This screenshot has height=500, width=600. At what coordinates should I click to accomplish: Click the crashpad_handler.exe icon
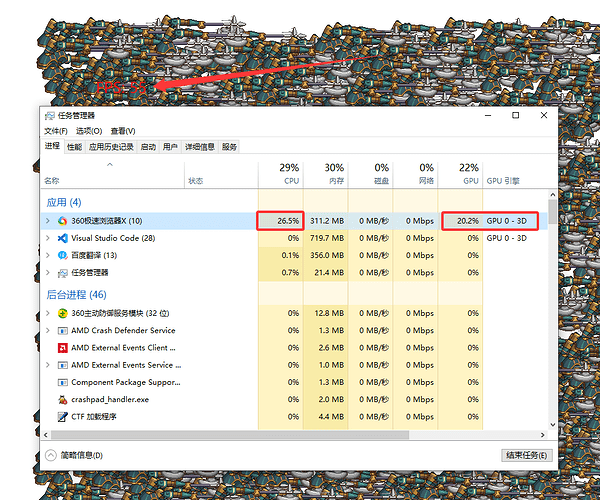pos(62,400)
